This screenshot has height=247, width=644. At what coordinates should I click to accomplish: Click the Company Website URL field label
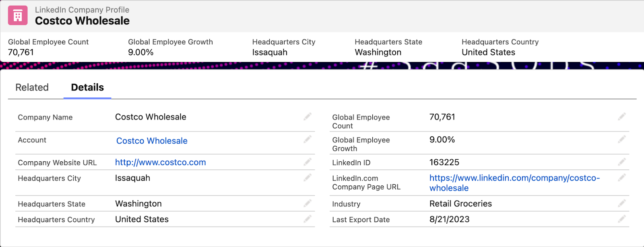coord(57,163)
